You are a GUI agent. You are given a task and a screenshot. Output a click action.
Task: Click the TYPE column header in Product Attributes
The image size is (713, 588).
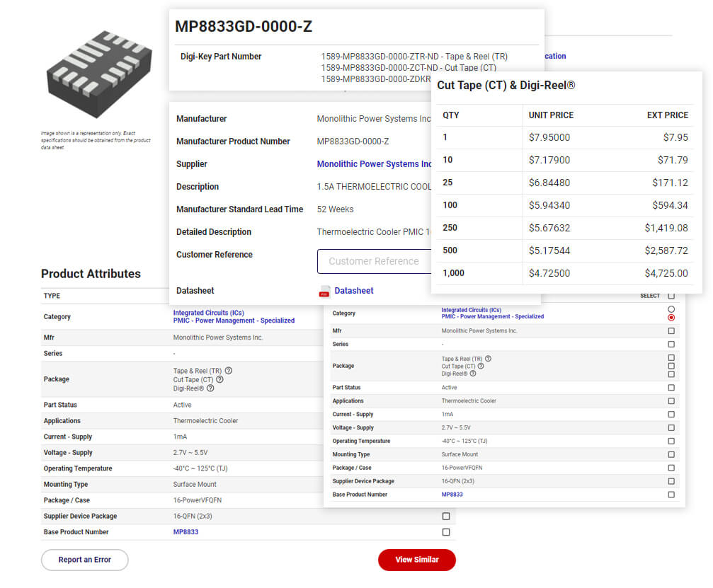tap(52, 296)
